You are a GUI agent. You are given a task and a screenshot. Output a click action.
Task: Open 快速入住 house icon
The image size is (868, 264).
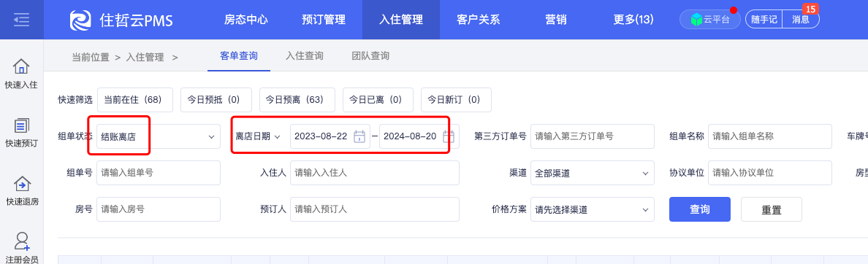click(x=22, y=67)
